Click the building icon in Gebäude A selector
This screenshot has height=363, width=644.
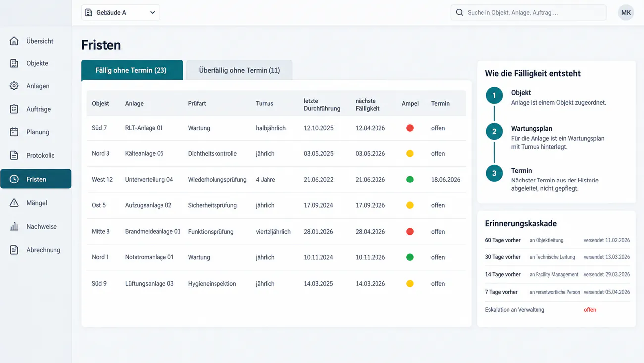89,12
